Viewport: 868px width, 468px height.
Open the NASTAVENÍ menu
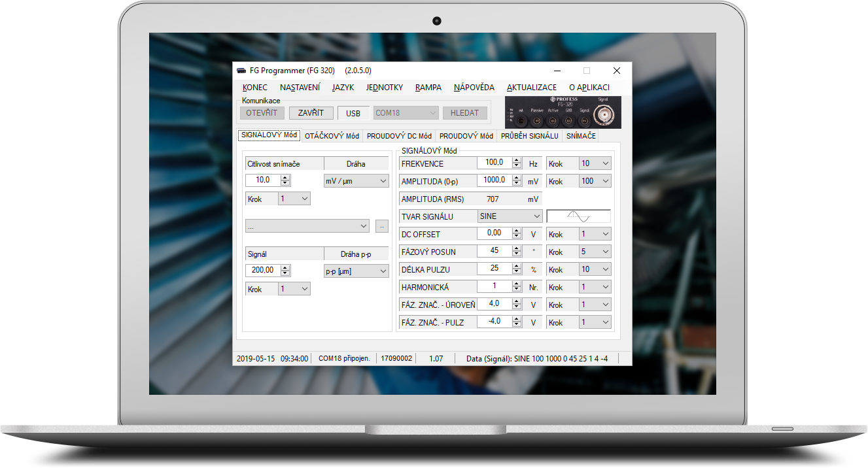[x=300, y=88]
